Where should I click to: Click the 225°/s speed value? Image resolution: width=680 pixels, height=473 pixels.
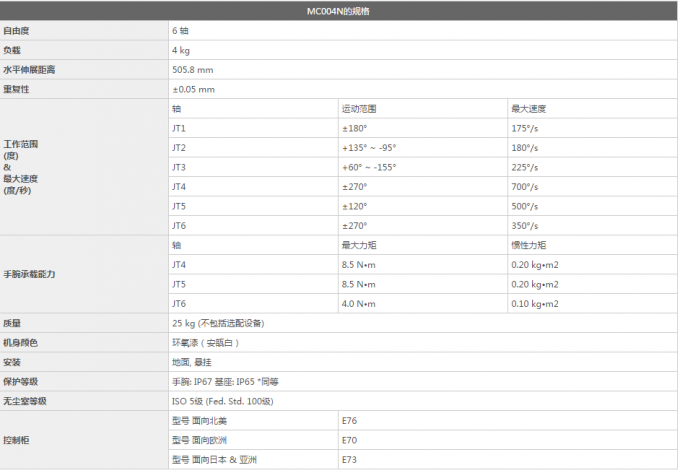525,167
